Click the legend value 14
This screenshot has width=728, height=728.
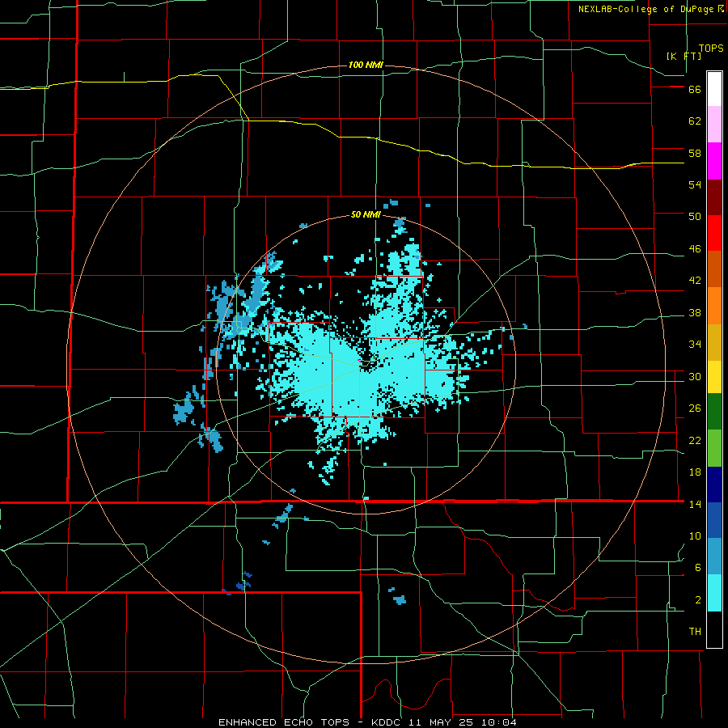695,504
